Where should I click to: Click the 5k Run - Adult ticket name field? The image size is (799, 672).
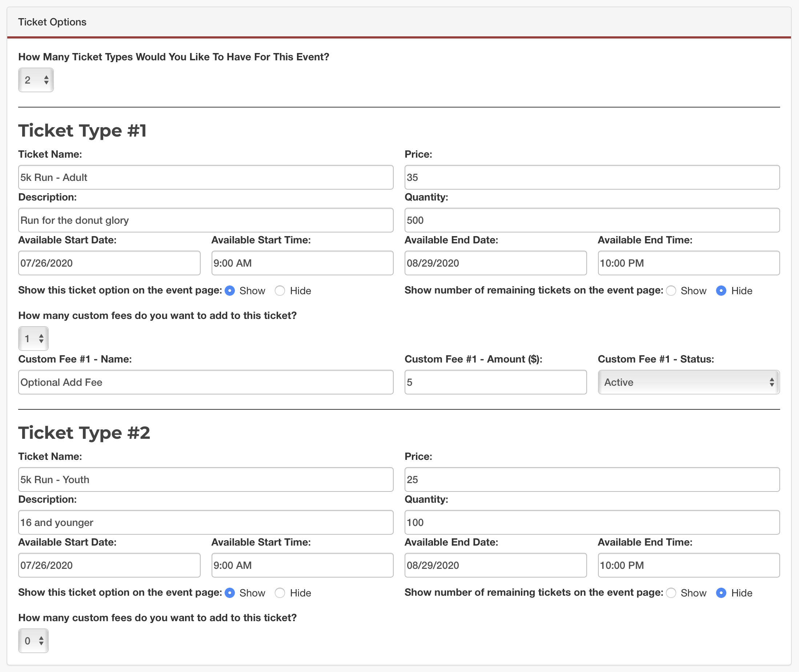[x=206, y=177]
